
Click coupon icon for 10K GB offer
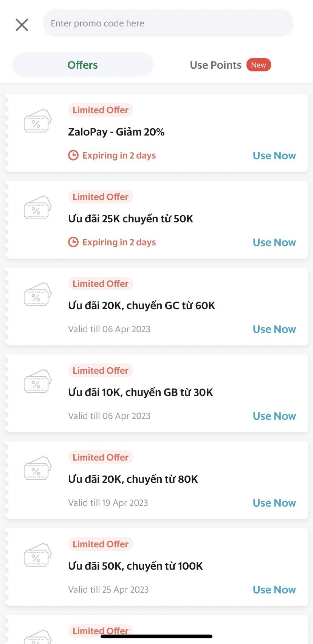pyautogui.click(x=37, y=382)
